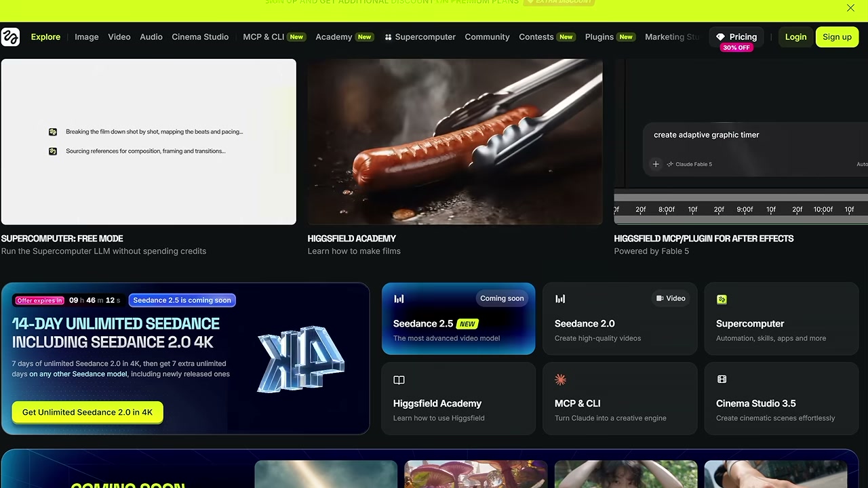868x488 pixels.
Task: Click 'SUPERCOMPUTER: FREE MODE' heading
Action: coord(62,239)
